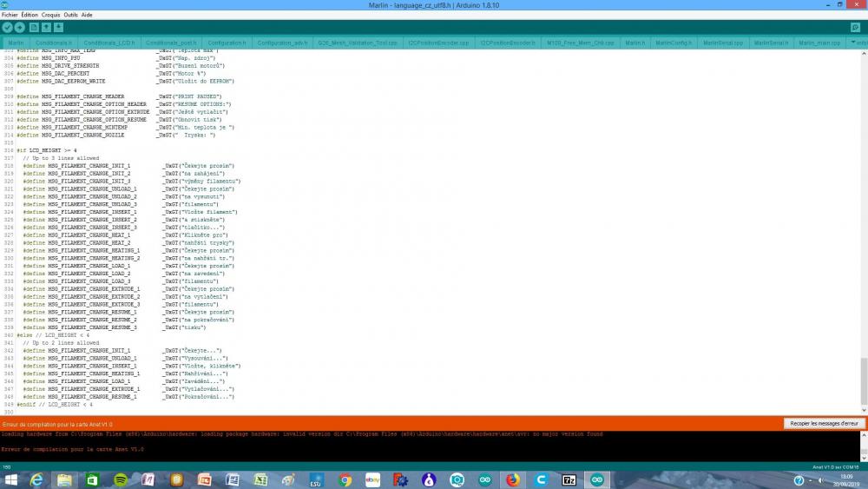Click the '#else // LCD_HEIGHT < 4' line
Viewport: 868px width, 489px height.
[x=53, y=335]
